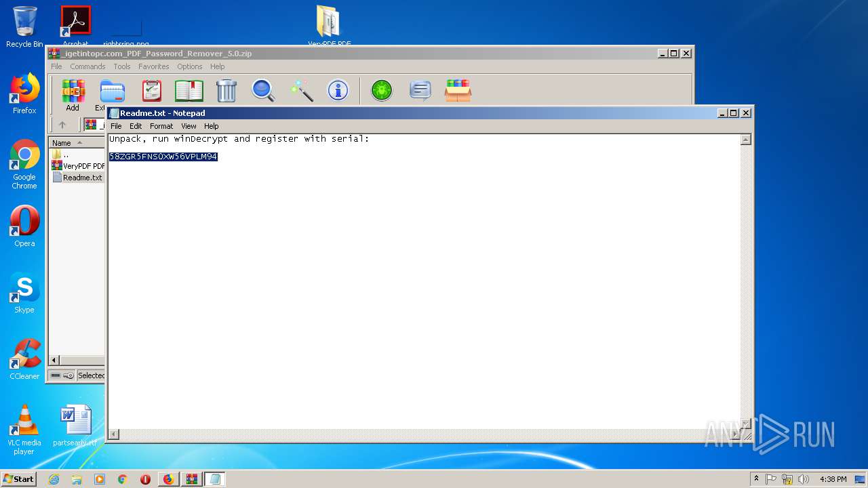Click Action Center flag tray icon
868x488 pixels.
coord(771,479)
